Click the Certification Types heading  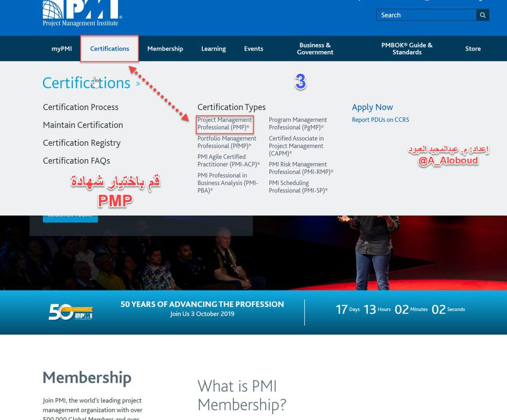click(x=232, y=107)
